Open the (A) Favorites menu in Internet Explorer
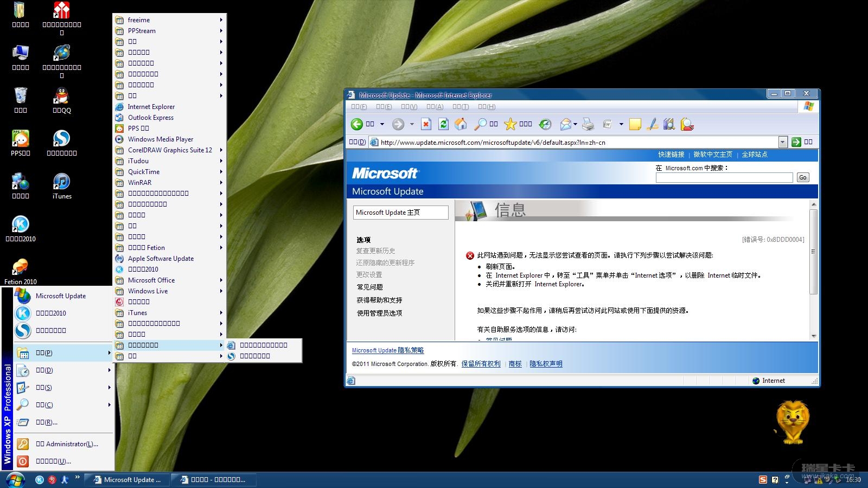The height and width of the screenshot is (488, 868). click(x=435, y=107)
